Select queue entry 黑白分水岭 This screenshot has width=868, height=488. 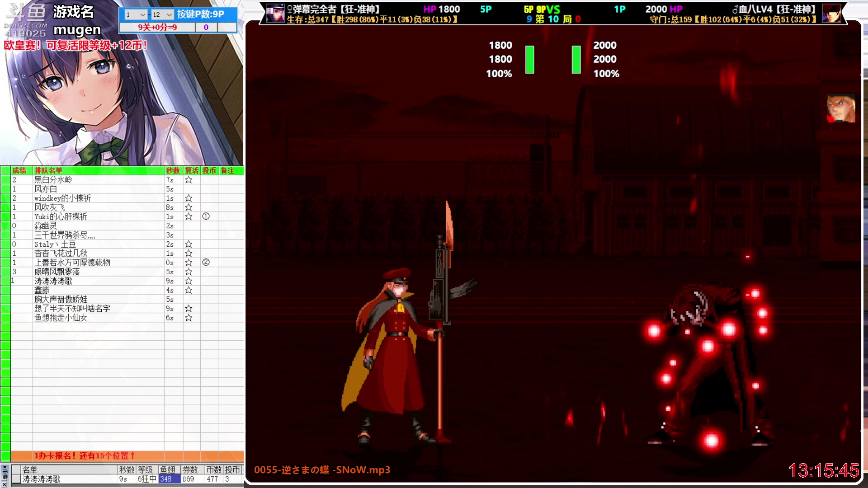[53, 180]
